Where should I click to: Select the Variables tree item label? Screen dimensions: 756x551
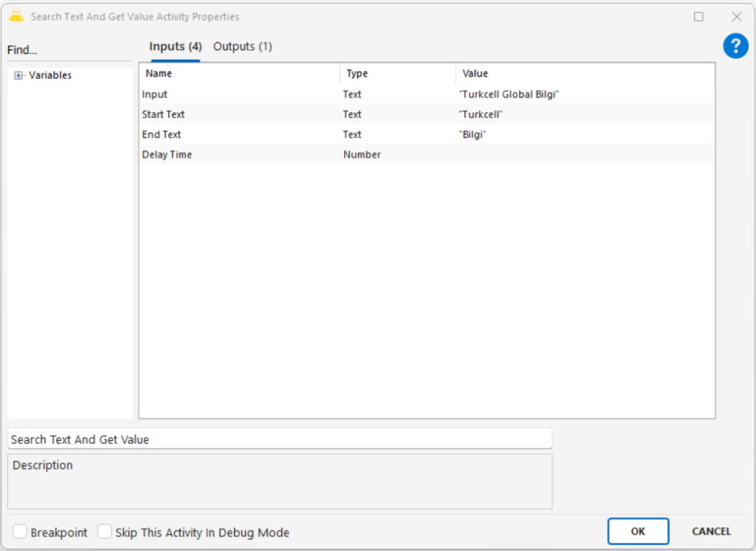point(50,75)
